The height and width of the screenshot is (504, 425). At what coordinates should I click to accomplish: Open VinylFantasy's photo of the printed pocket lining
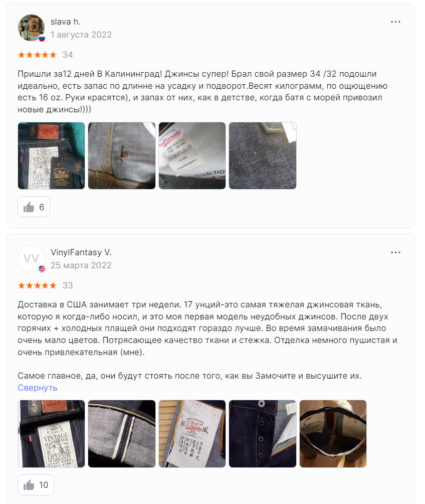pos(192,434)
